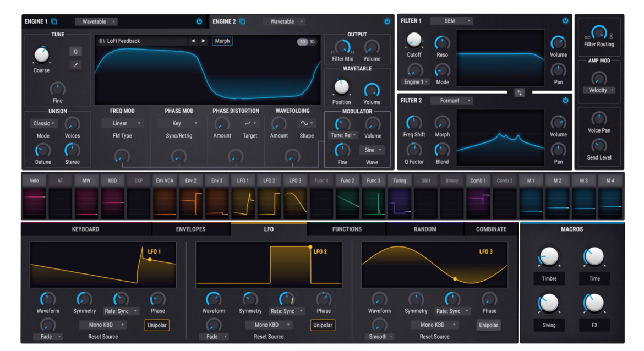
Task: Click the Q quantize tune button
Action: point(75,52)
